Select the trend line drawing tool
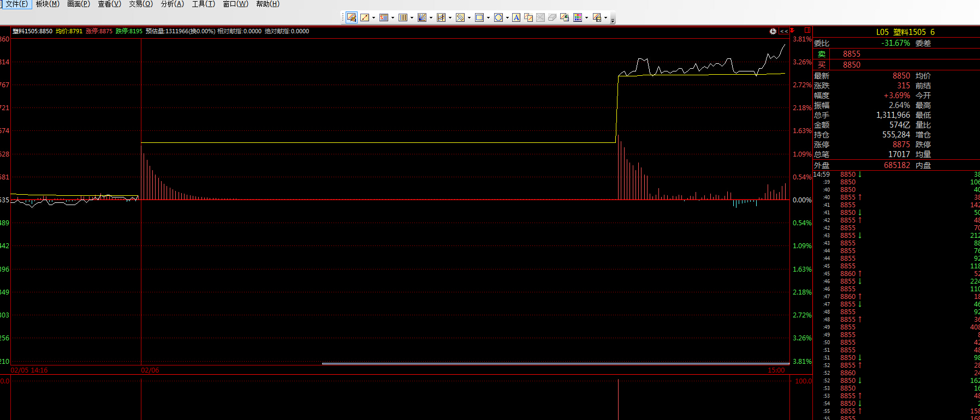The image size is (980, 420). tap(364, 17)
